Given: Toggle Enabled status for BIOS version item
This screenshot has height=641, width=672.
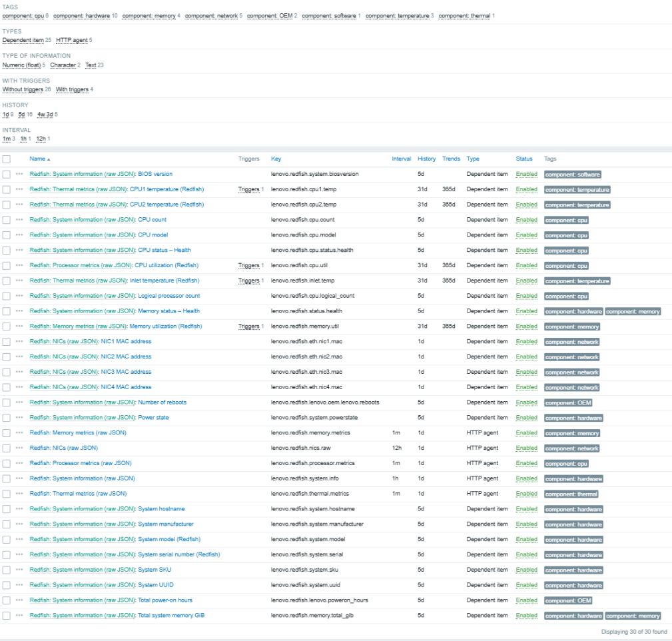Looking at the screenshot, I should pyautogui.click(x=526, y=174).
